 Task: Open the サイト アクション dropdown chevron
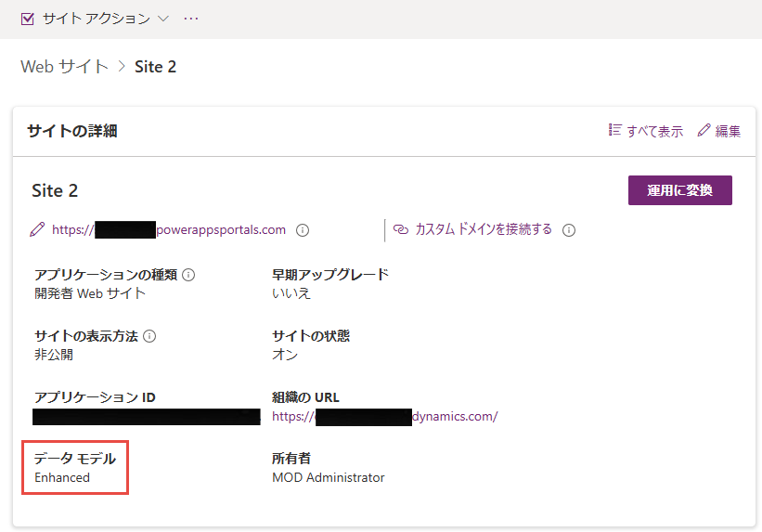click(x=163, y=19)
